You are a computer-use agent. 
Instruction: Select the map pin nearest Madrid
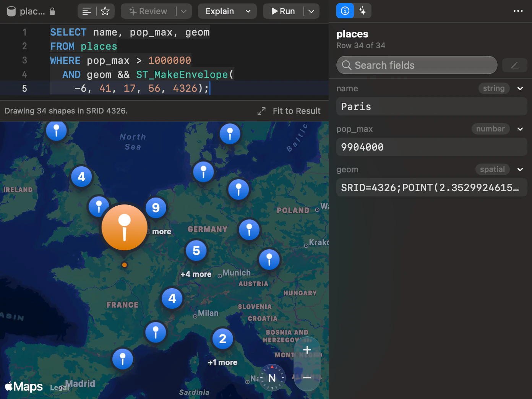(x=123, y=359)
